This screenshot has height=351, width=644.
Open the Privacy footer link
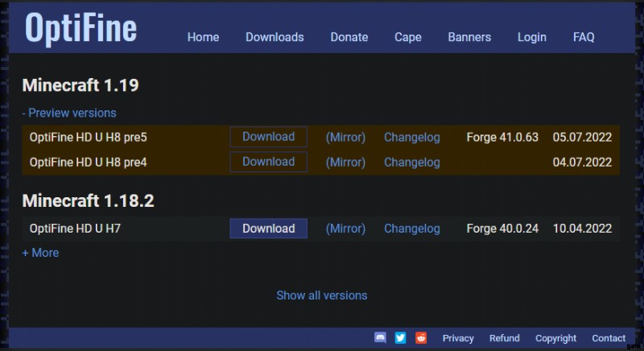458,338
